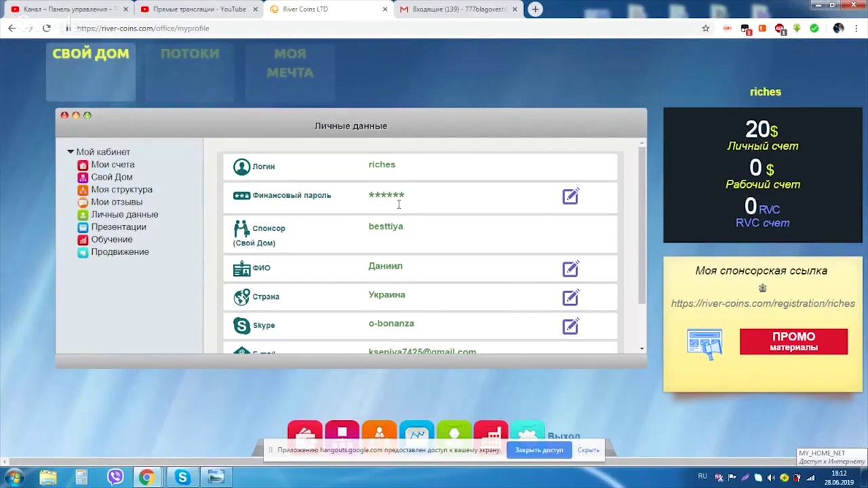Close the River Coins LTD tab

[385, 9]
